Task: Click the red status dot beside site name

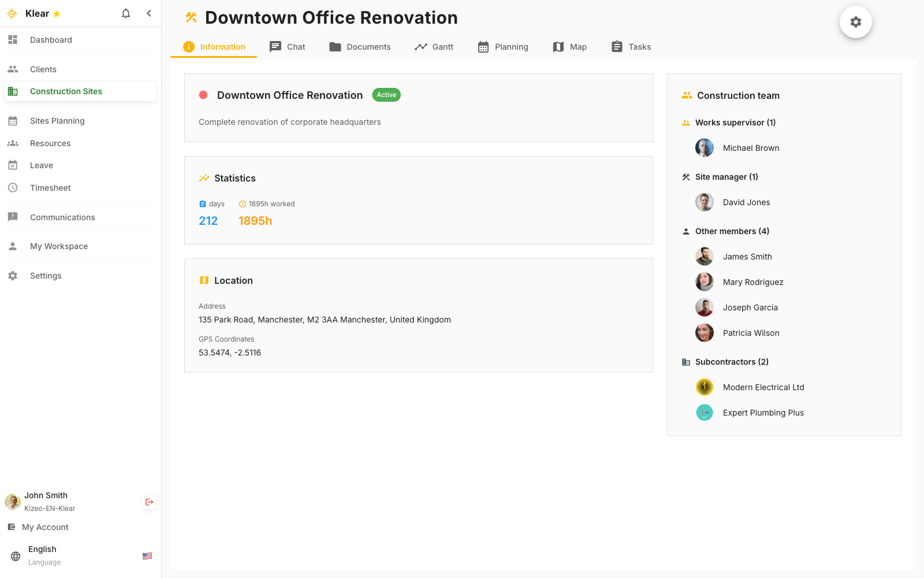Action: tap(203, 95)
